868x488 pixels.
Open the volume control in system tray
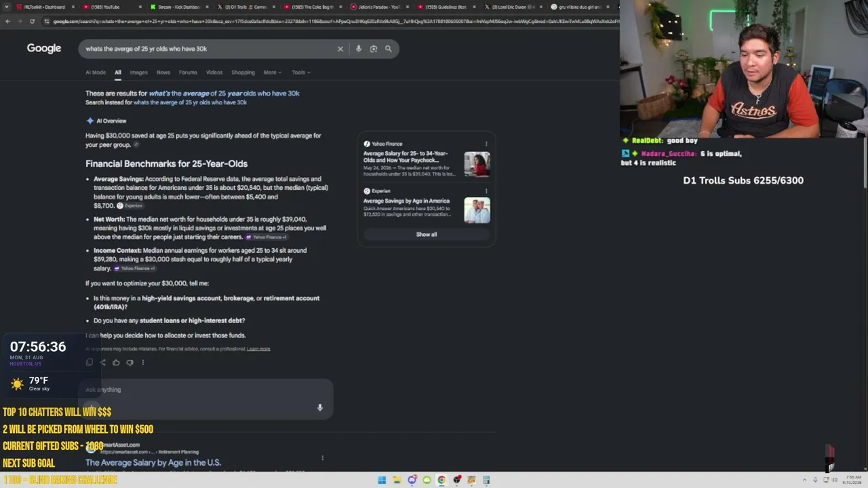(834, 480)
